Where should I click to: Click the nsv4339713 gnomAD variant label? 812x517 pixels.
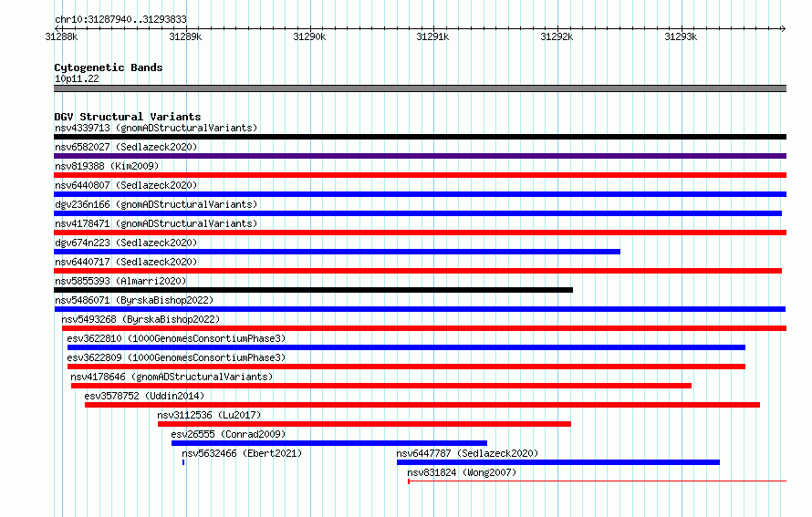point(156,128)
